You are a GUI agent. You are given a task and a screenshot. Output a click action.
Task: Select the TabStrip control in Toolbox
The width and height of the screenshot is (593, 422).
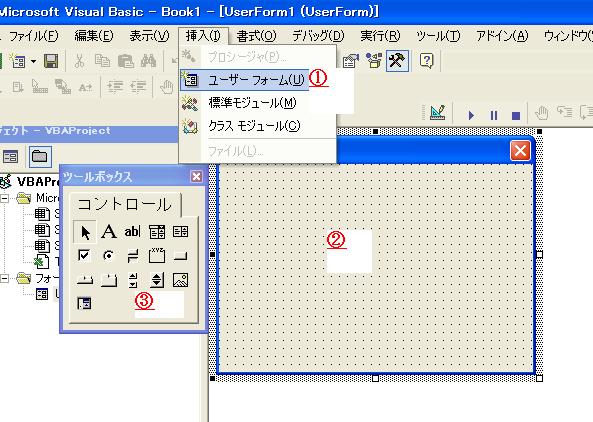click(x=85, y=280)
